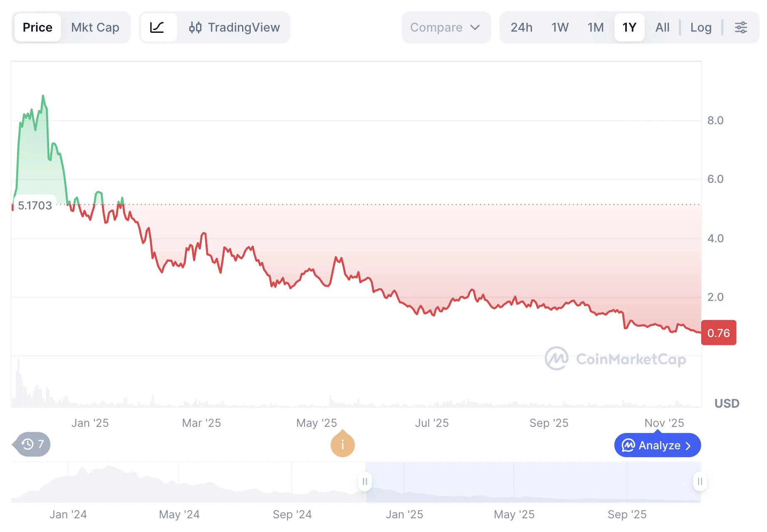Select the 24h time range
This screenshot has width=767, height=532.
521,27
